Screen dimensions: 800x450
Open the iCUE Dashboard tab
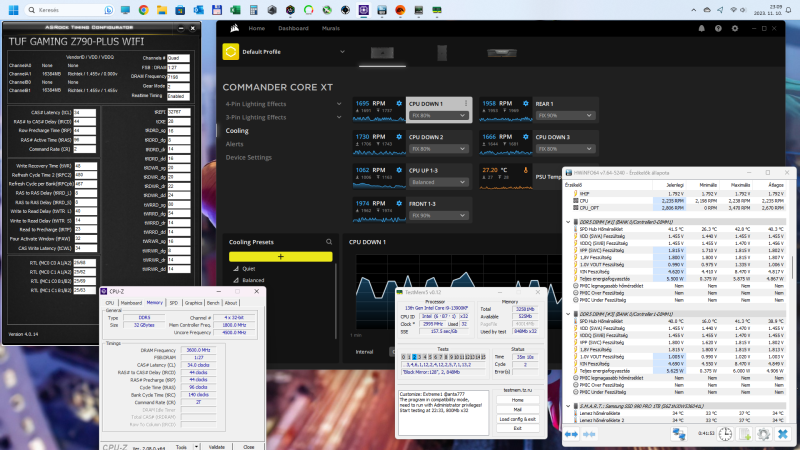click(293, 29)
